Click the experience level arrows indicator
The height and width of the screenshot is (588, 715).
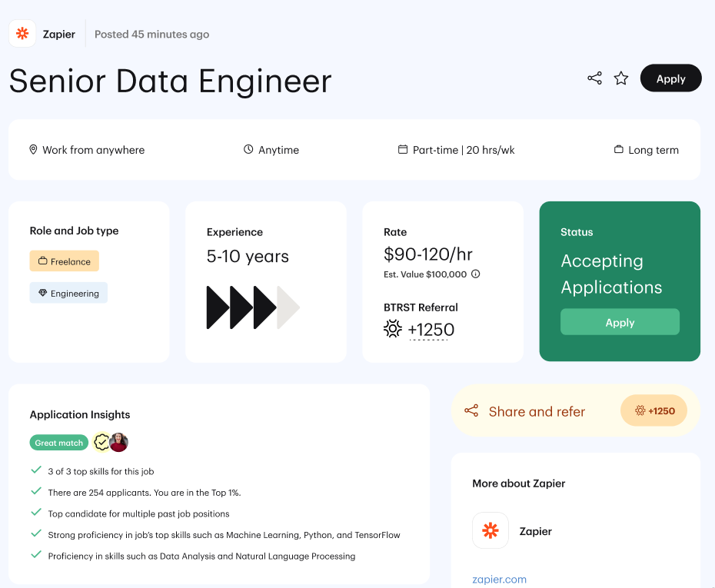tap(253, 307)
